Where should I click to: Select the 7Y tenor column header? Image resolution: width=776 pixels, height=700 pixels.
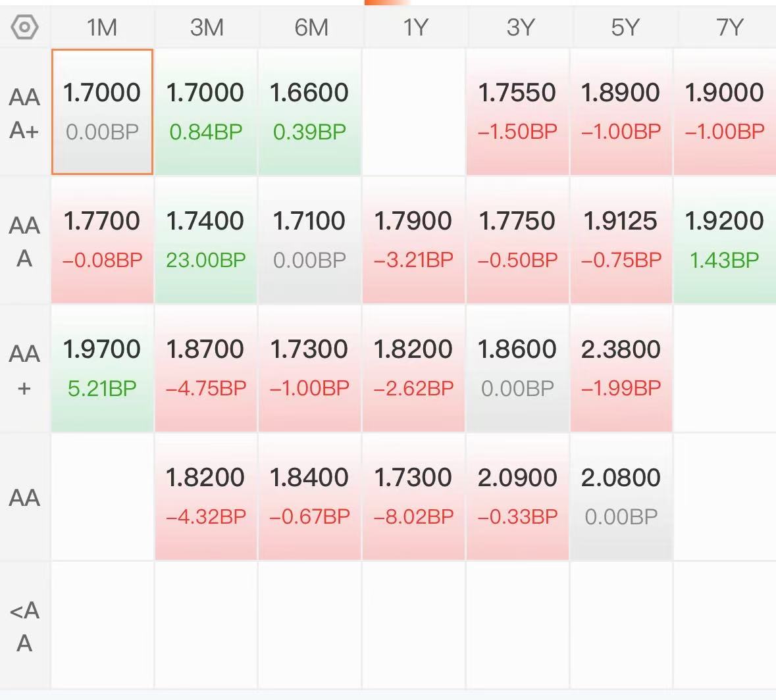729,27
